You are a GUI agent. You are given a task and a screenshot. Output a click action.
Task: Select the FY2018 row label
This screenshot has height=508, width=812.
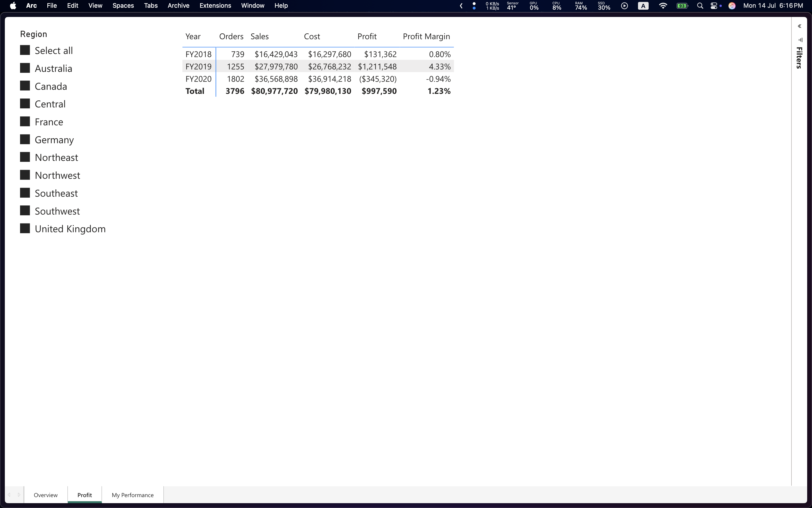[x=199, y=54]
